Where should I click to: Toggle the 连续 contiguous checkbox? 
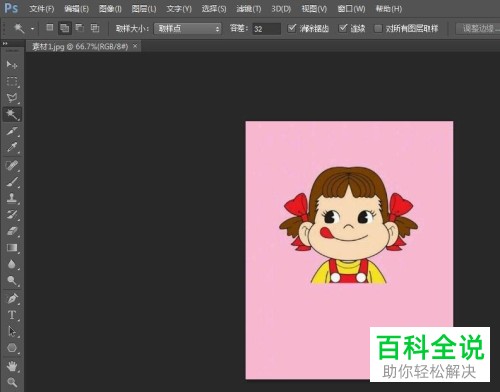pyautogui.click(x=343, y=28)
